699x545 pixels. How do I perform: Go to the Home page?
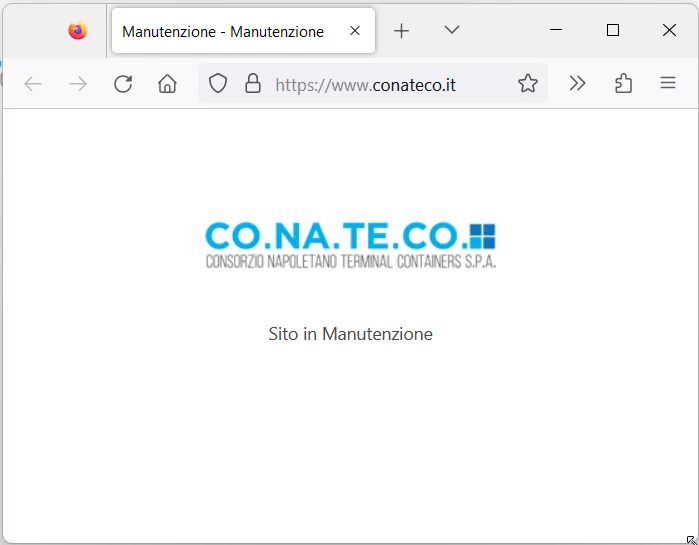[x=167, y=84]
